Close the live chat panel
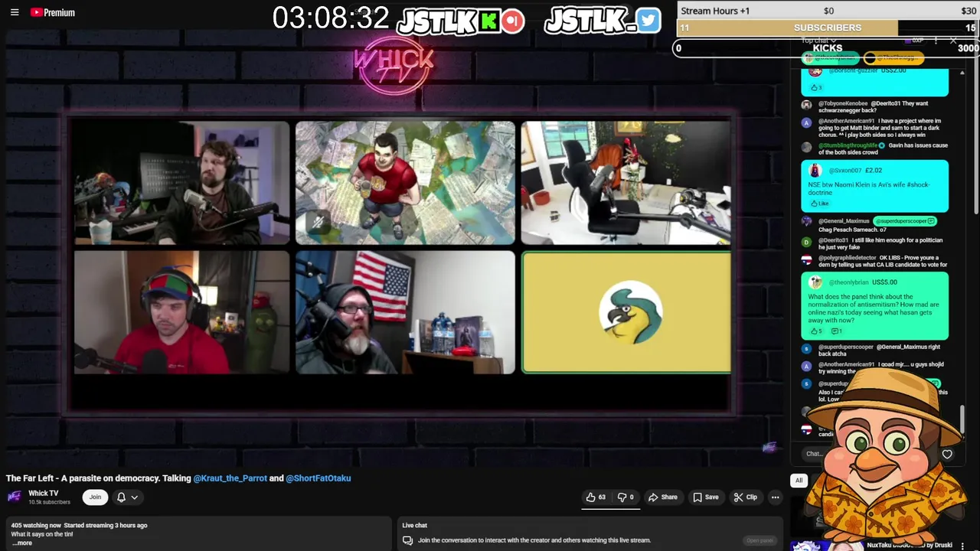Screen dimensions: 980x551 pyautogui.click(x=953, y=40)
